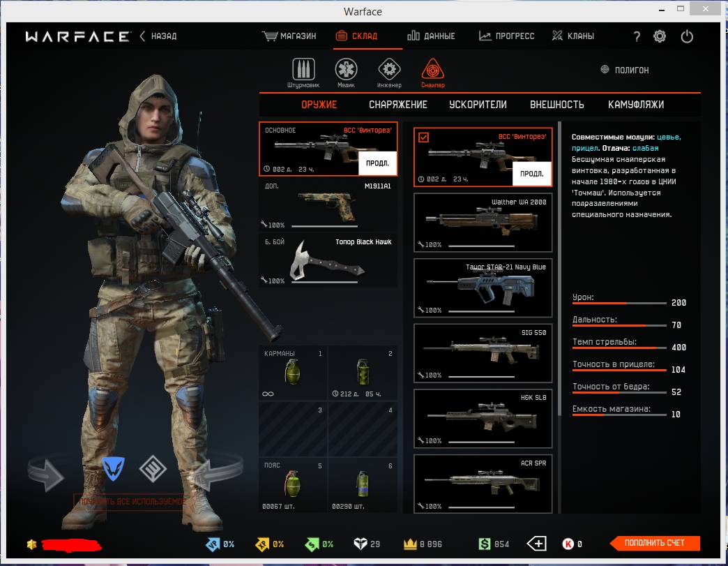Click the yellow booster 0% icon
Screen dimensions: 728x566
coord(262,544)
